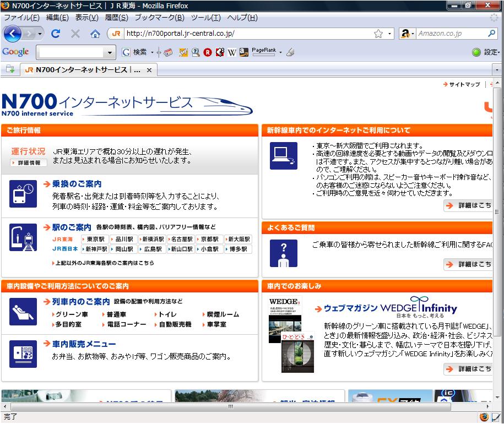
Task: Click the WEDGE magazine cover thumbnail
Action: coord(285,320)
